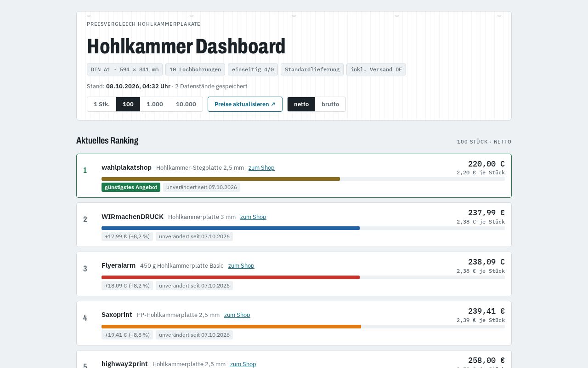Click the 08.10.2026, 04:32 Uhr timestamp
Image resolution: width=588 pixels, height=368 pixels.
coord(138,86)
